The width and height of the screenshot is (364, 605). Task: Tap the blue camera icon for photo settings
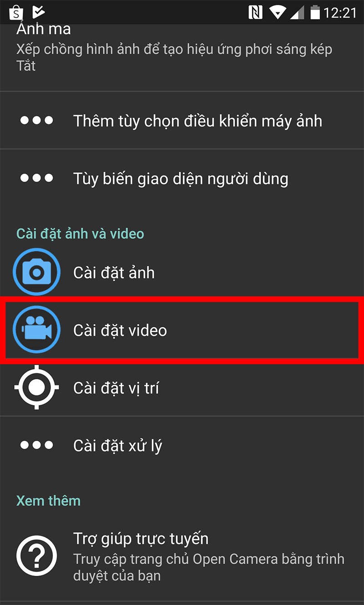(x=37, y=273)
